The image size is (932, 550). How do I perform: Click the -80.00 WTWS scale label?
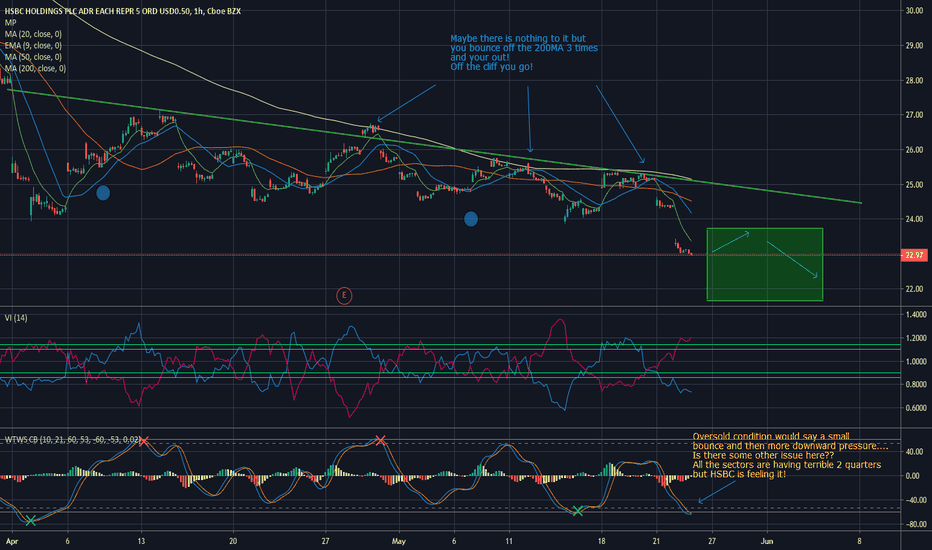pyautogui.click(x=914, y=524)
